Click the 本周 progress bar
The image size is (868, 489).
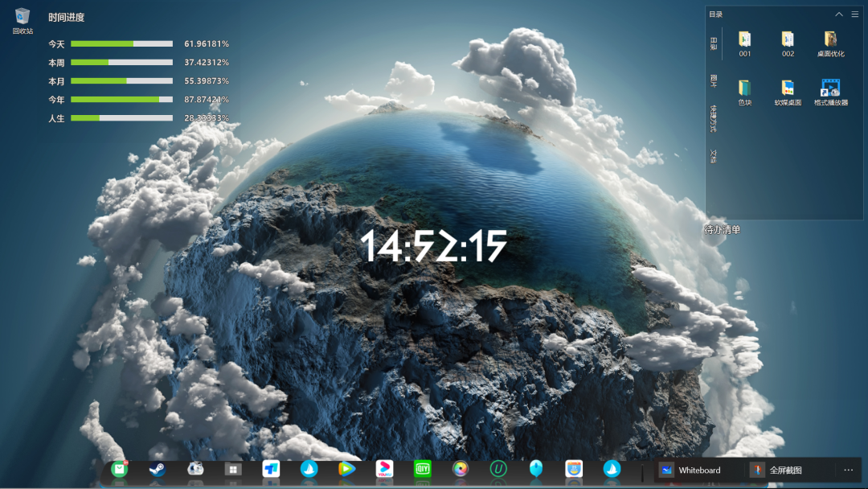pyautogui.click(x=122, y=63)
